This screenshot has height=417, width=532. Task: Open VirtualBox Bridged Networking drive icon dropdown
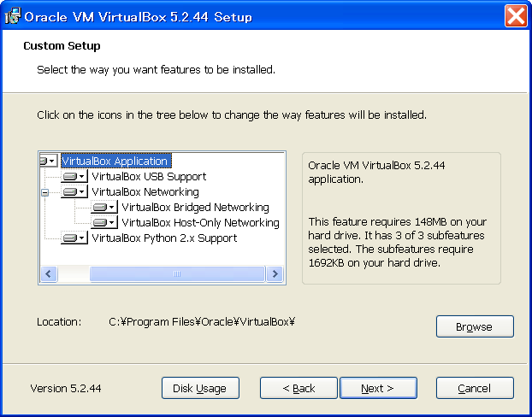coord(103,207)
